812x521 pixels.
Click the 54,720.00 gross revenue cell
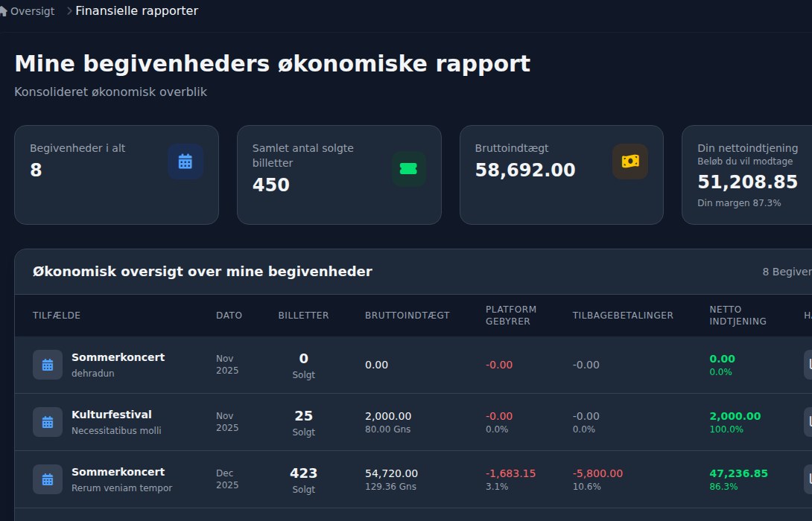[x=391, y=479]
